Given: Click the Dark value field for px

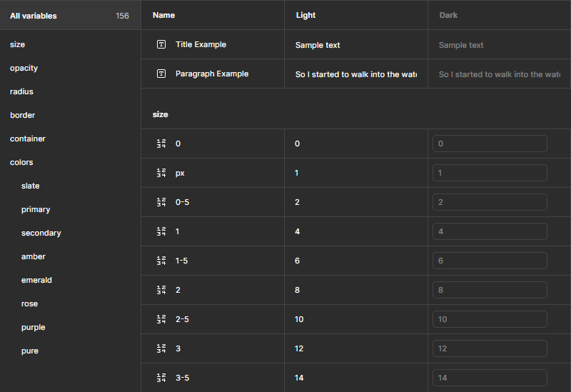Looking at the screenshot, I should click(x=490, y=173).
